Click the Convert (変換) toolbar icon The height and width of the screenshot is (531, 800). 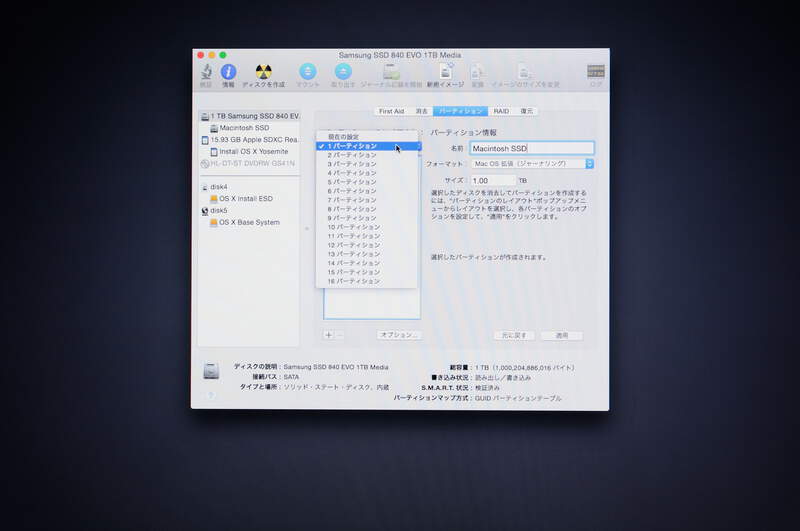(477, 72)
